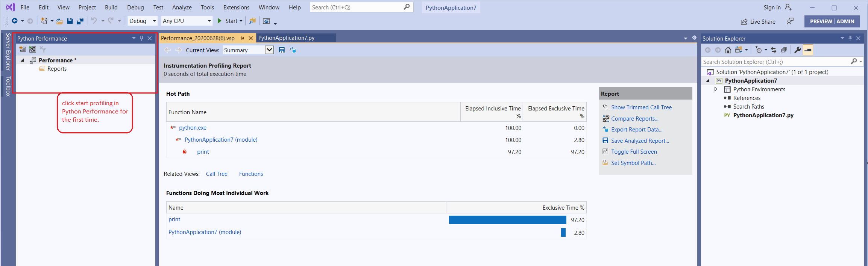Click the Home icon in Solution Explorer
The height and width of the screenshot is (266, 868).
pos(728,50)
